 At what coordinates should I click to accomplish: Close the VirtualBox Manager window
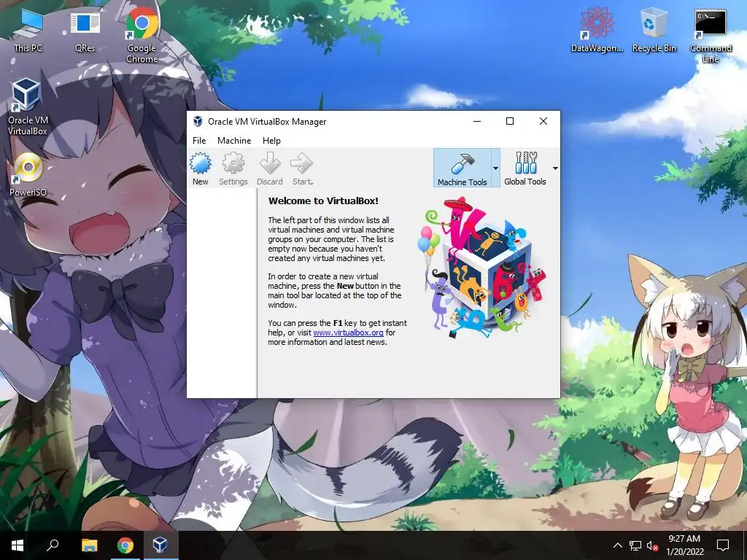(x=543, y=121)
